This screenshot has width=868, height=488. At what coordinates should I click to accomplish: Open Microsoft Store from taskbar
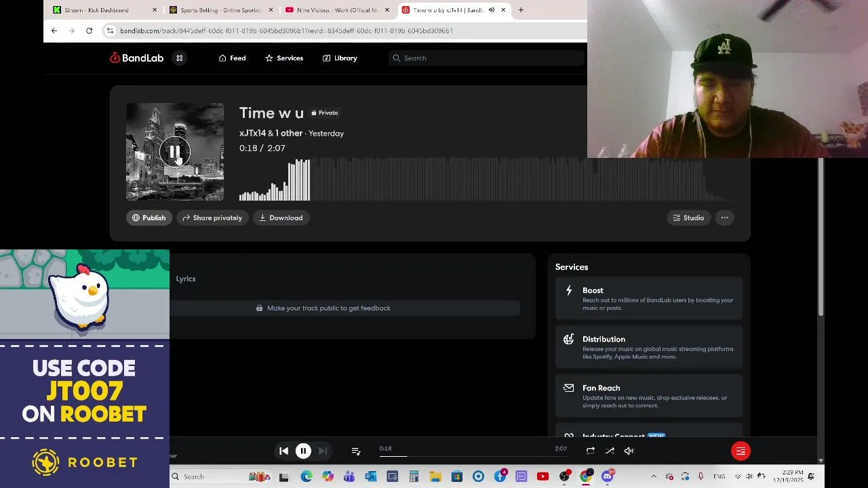[x=457, y=476]
